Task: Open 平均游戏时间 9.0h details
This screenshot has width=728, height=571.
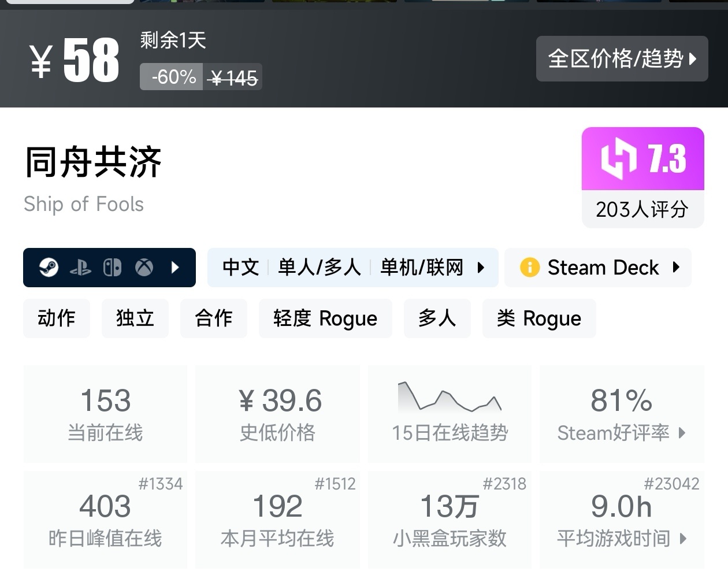Action: click(x=622, y=520)
